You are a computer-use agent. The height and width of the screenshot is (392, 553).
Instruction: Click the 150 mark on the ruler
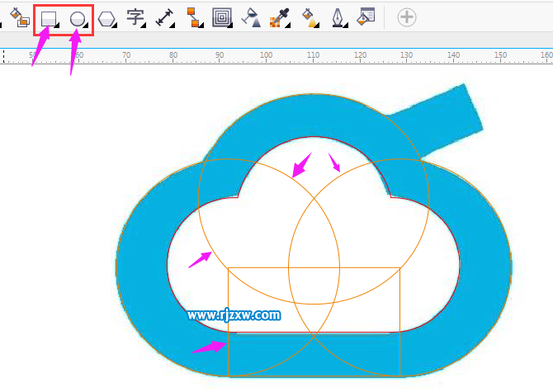click(x=500, y=55)
